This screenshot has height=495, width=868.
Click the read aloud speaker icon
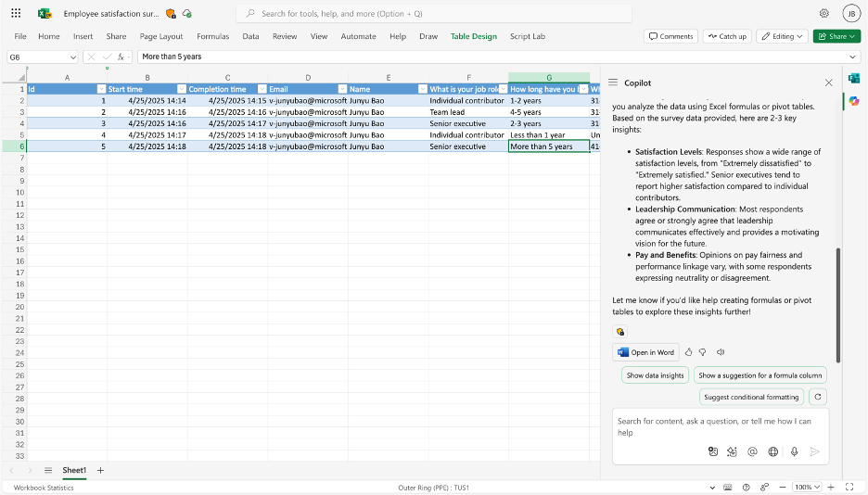tap(721, 352)
